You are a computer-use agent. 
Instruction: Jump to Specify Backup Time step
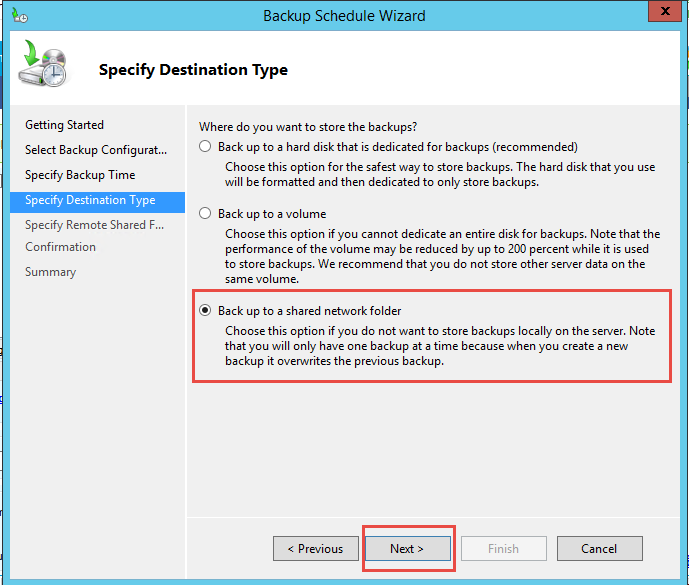pos(80,175)
